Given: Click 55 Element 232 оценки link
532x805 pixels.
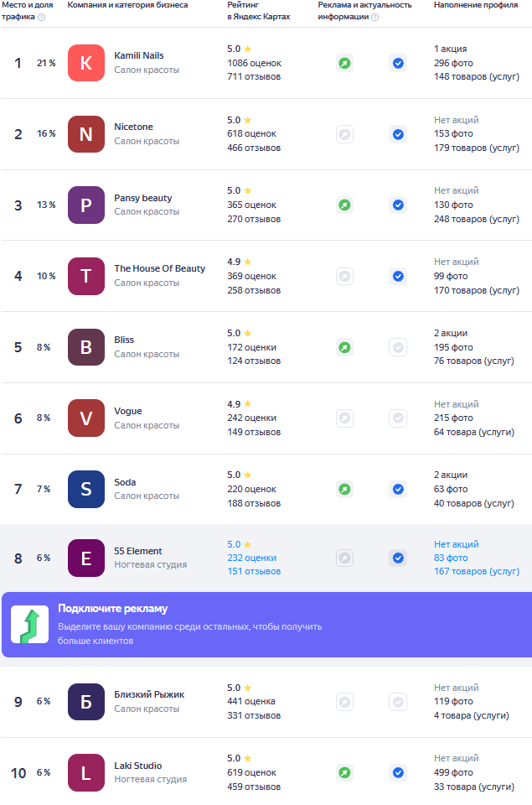Looking at the screenshot, I should tap(251, 558).
